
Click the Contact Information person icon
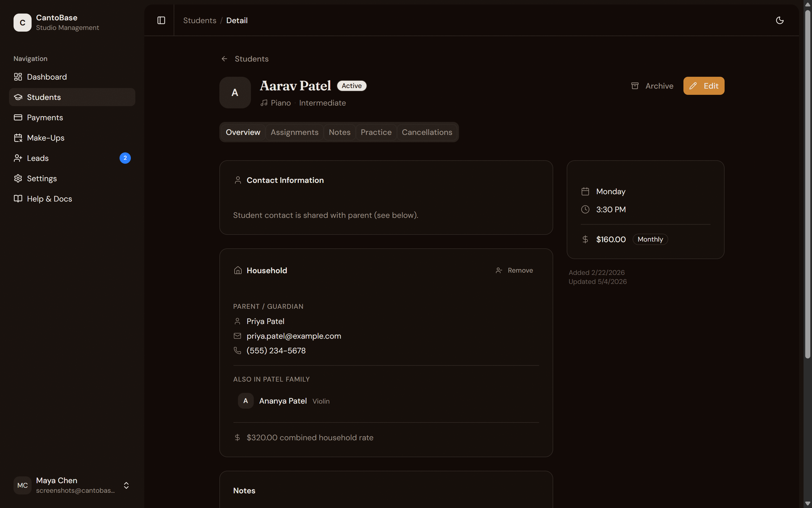coord(238,180)
